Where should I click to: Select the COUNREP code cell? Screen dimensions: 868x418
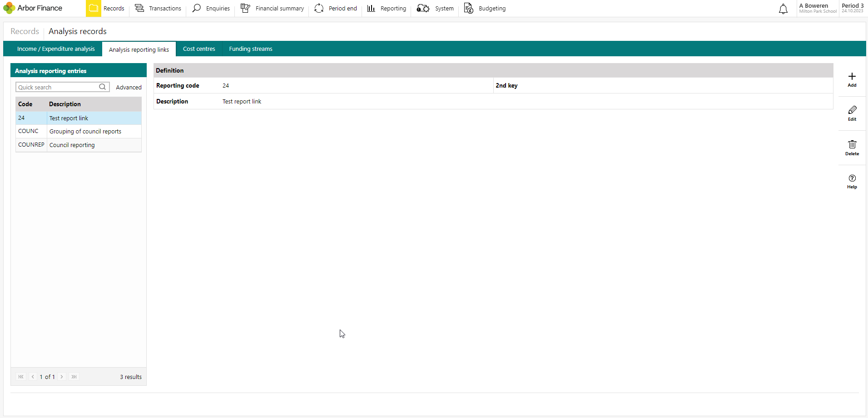pyautogui.click(x=31, y=145)
